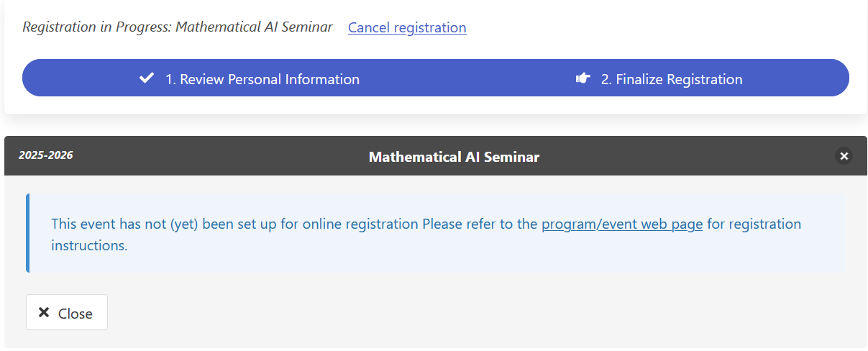Screen dimensions: 868x351
Task: Click the Mathematical AI Seminar panel title
Action: pyautogui.click(x=454, y=156)
